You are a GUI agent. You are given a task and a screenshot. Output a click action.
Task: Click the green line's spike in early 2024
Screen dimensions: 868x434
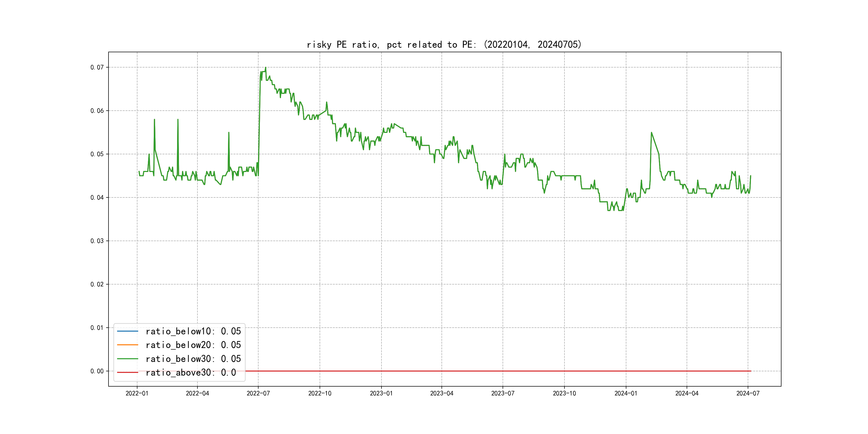(x=651, y=133)
